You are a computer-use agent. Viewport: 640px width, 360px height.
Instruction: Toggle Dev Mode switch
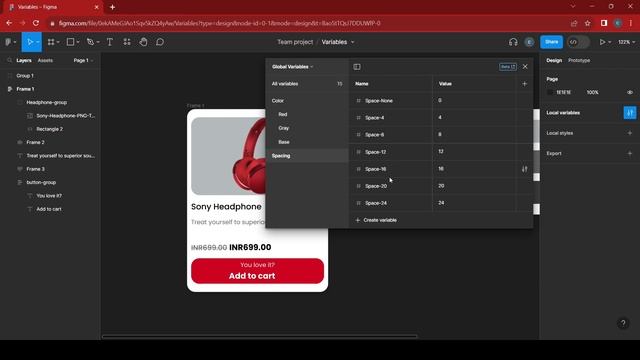[578, 42]
